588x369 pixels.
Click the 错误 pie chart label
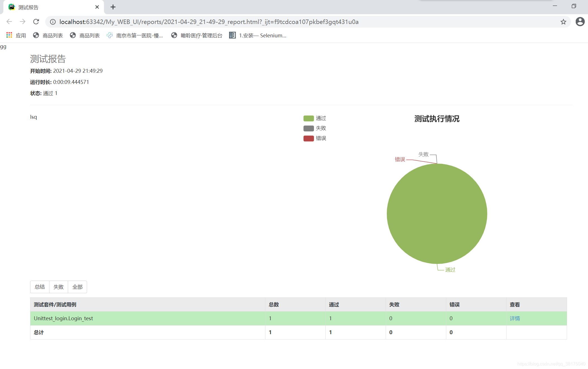(400, 159)
